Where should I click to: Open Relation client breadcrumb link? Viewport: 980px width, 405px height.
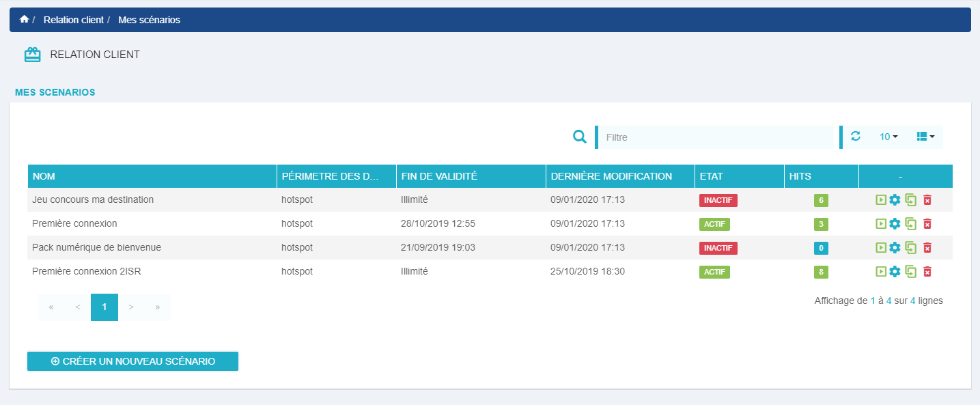73,20
